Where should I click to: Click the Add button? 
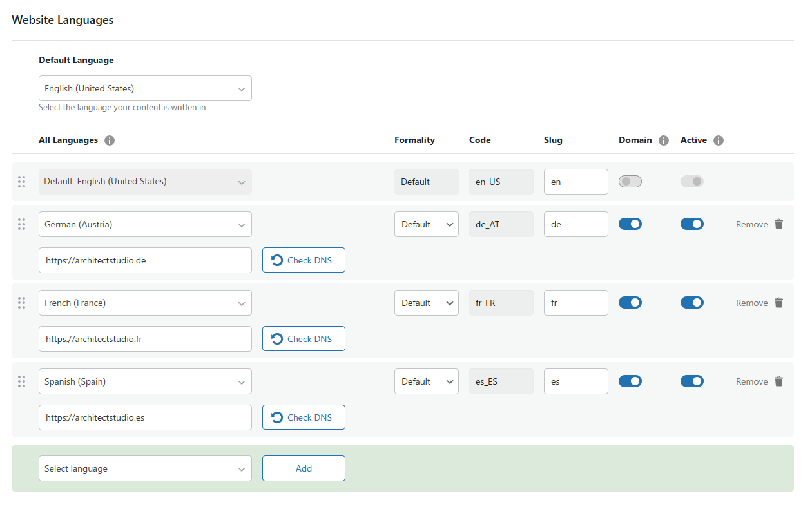pos(304,468)
